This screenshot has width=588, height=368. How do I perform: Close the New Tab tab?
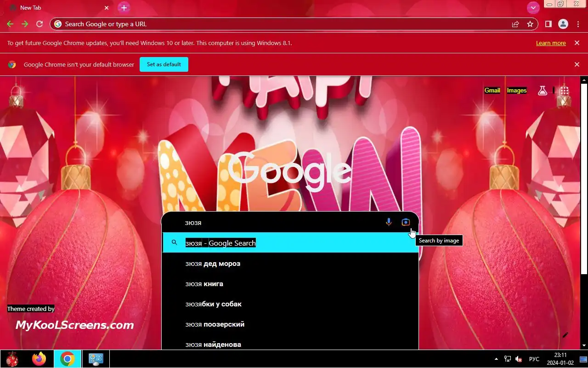tap(107, 8)
